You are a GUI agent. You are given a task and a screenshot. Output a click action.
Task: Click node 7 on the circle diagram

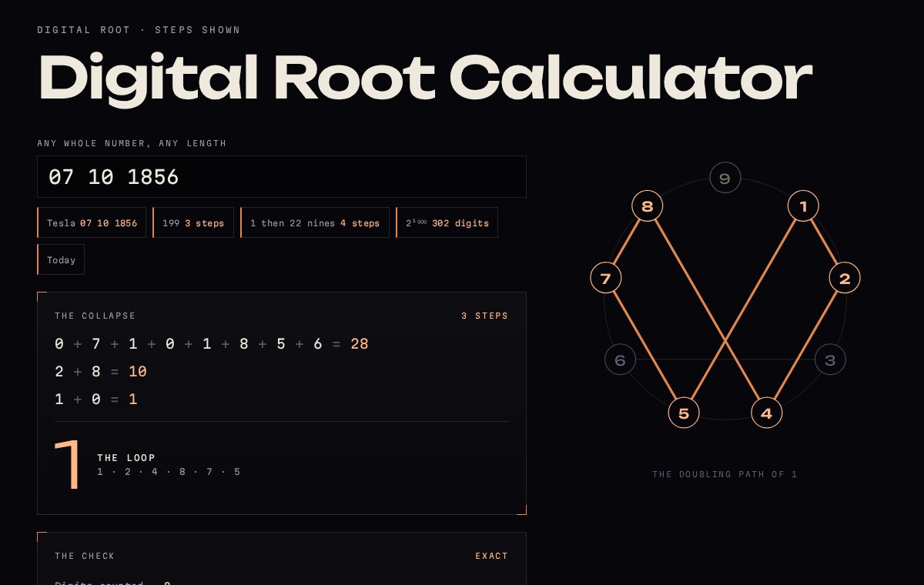[606, 279]
